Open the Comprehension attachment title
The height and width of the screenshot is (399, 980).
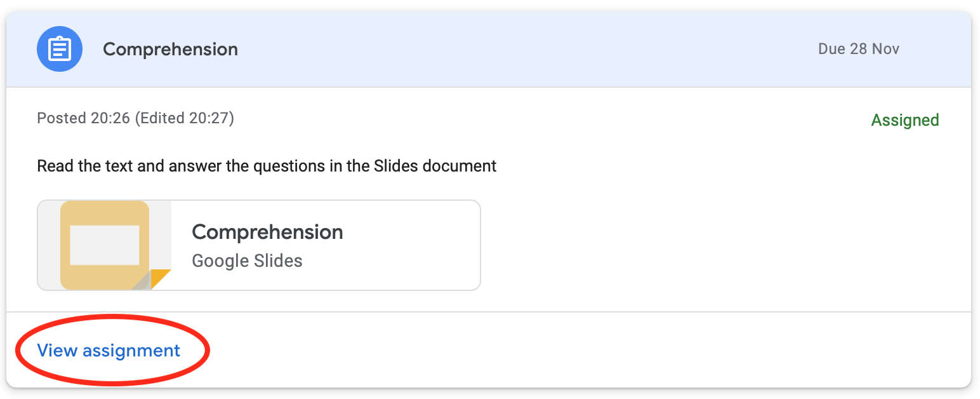tap(267, 232)
